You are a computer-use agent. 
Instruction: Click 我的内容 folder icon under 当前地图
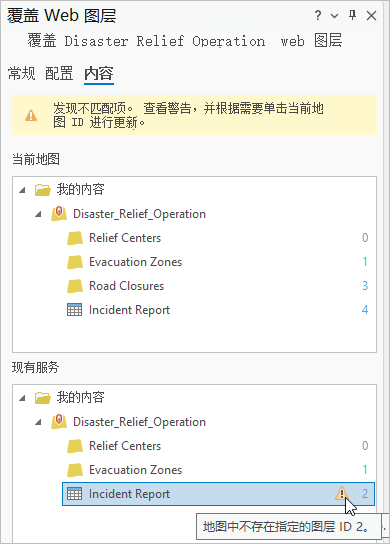[x=43, y=190]
